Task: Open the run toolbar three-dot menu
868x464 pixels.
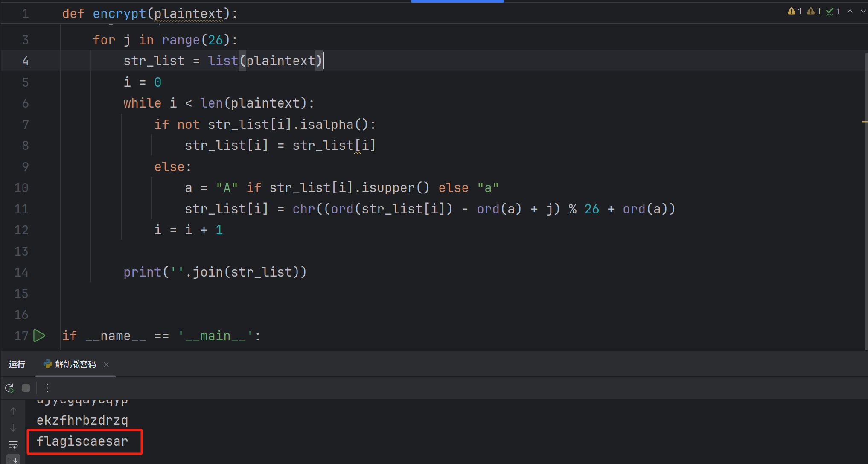Action: (x=47, y=388)
